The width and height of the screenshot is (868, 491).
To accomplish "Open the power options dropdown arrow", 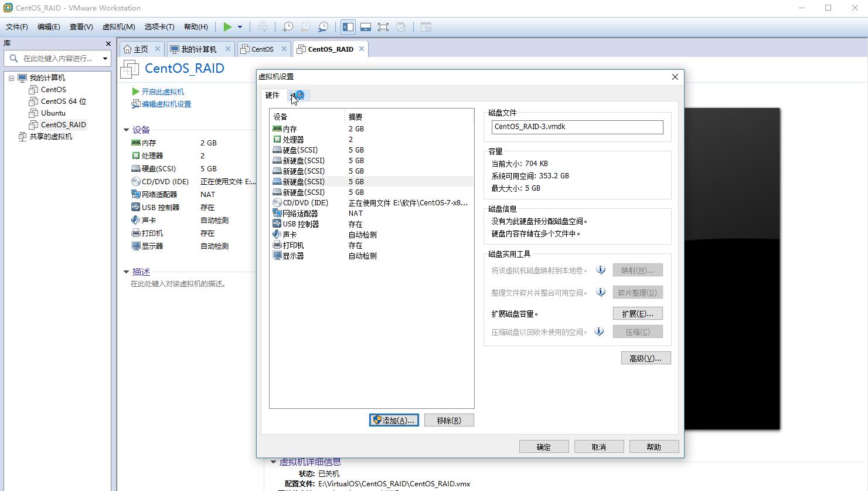I will [x=240, y=27].
